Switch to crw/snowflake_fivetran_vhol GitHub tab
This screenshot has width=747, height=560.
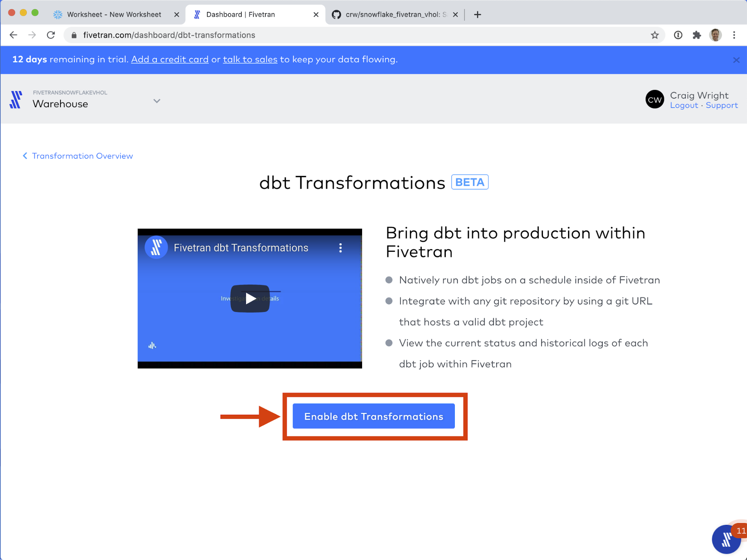[x=392, y=15]
